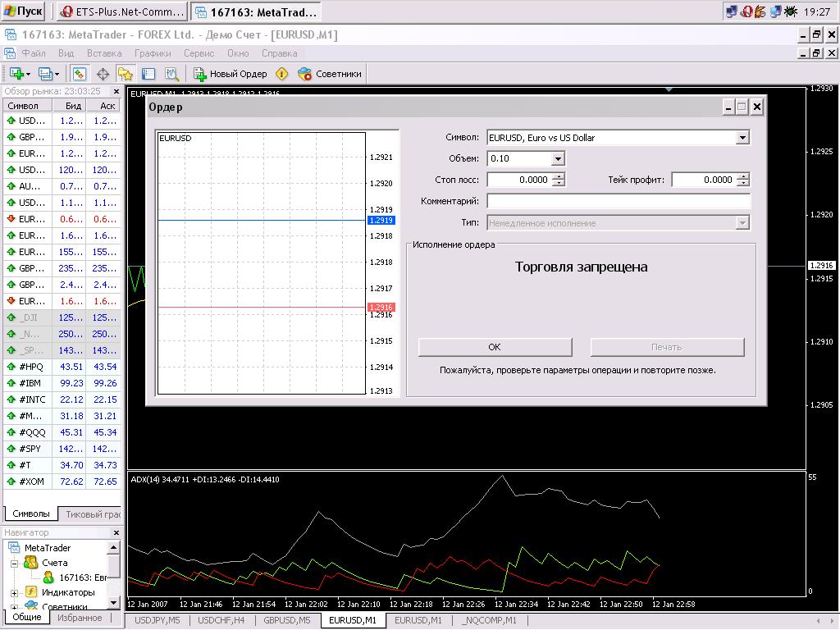Switch to ETS-Plus.Net taskbar window

coord(123,11)
